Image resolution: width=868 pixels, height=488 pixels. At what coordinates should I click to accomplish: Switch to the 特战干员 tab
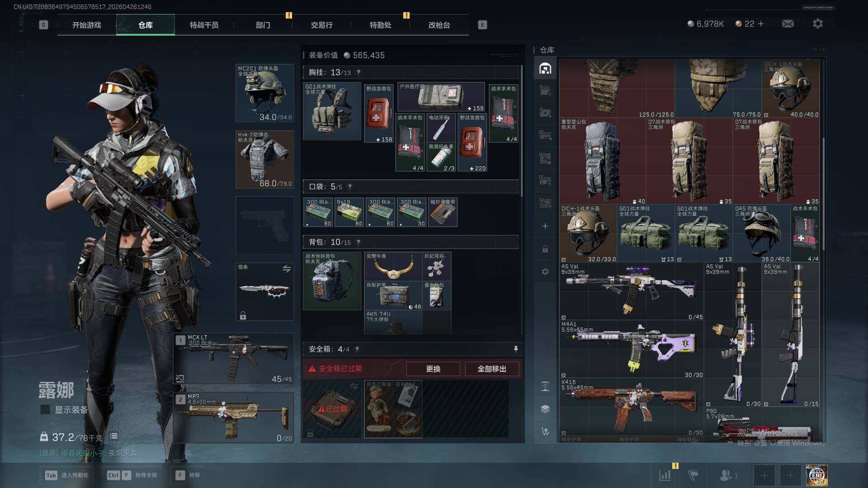(204, 25)
